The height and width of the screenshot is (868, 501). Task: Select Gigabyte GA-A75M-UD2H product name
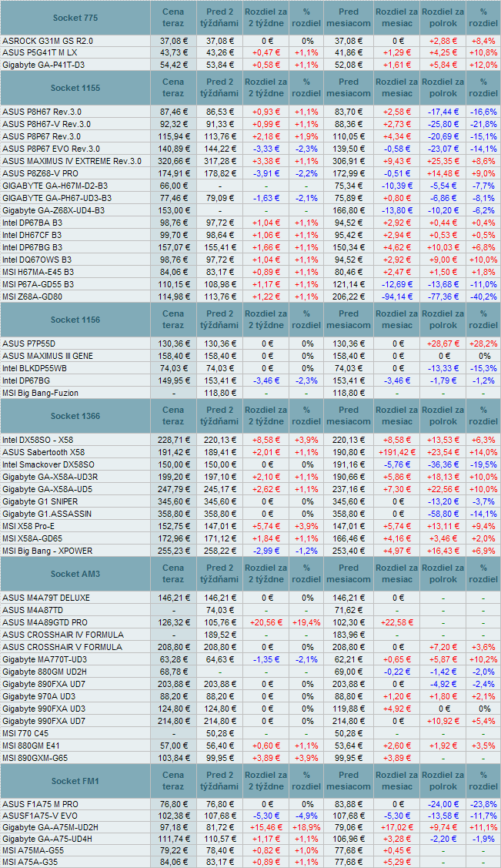click(50, 828)
